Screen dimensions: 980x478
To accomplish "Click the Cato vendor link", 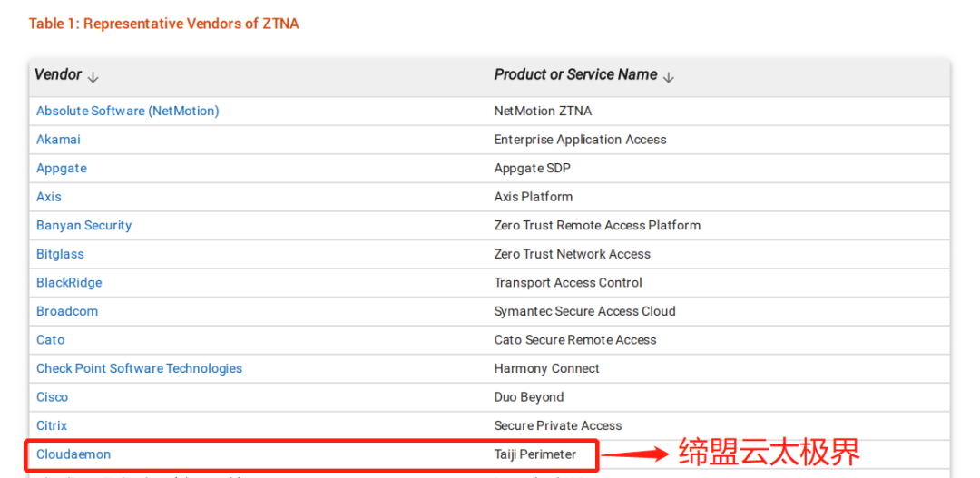I will coord(50,340).
